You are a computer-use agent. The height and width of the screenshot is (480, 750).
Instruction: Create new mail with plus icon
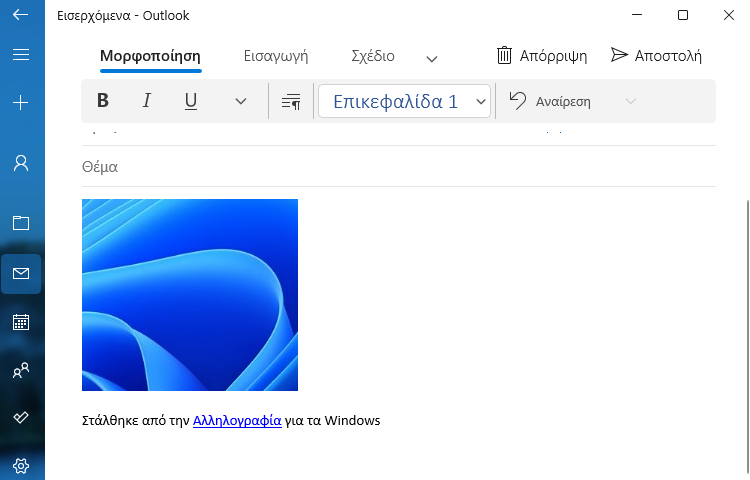pyautogui.click(x=21, y=102)
